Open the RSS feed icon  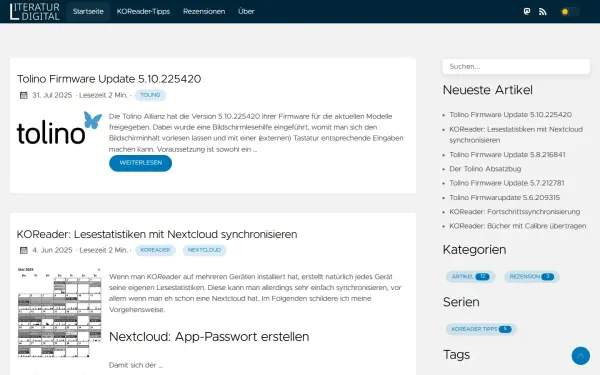(x=543, y=11)
